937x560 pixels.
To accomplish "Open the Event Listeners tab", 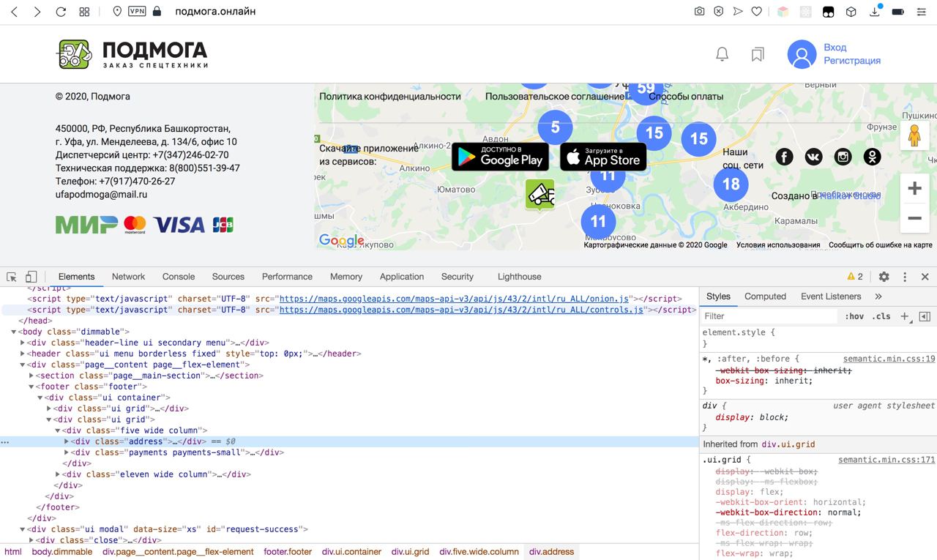I will (831, 296).
